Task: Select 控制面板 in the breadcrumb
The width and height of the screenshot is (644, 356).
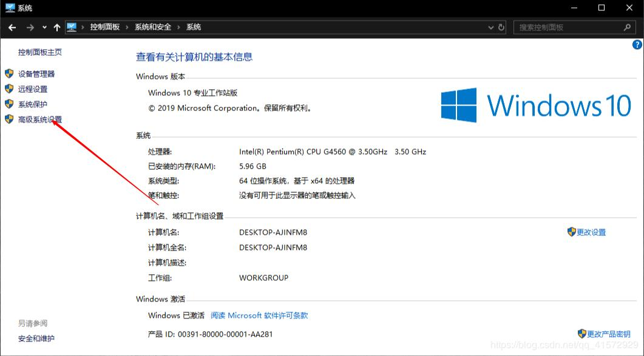Action: click(105, 27)
